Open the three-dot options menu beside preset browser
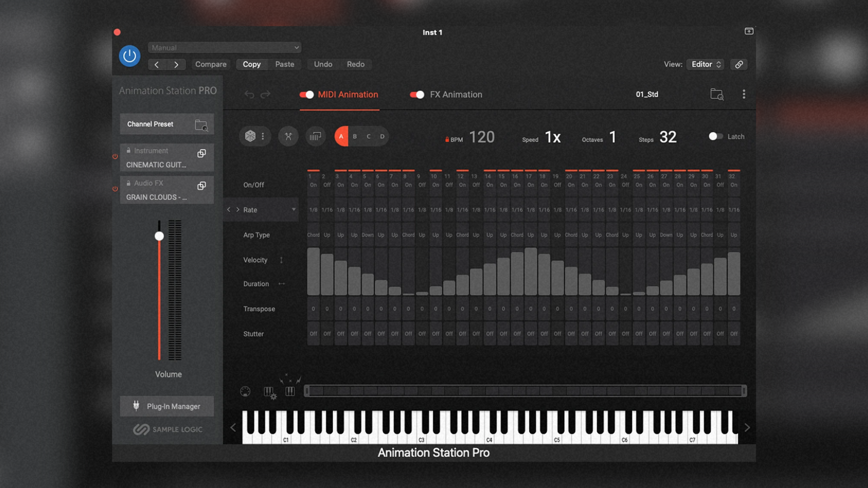This screenshot has width=868, height=488. coord(744,94)
